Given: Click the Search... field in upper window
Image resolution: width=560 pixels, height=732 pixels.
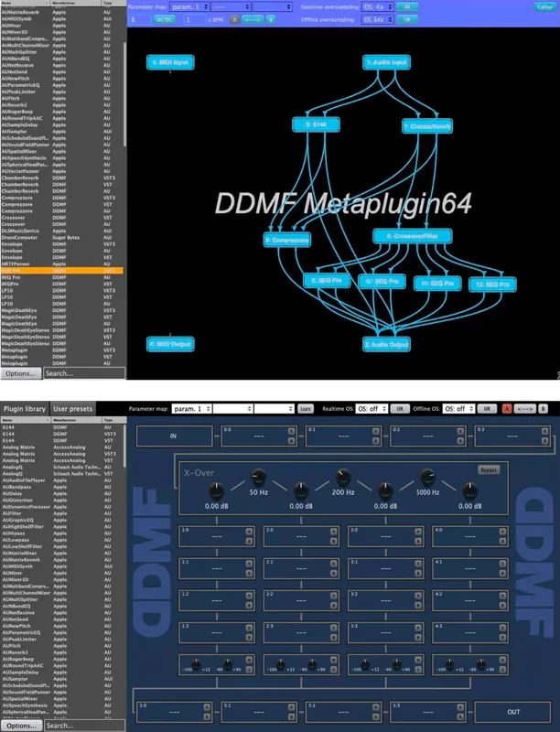Looking at the screenshot, I should 84,373.
